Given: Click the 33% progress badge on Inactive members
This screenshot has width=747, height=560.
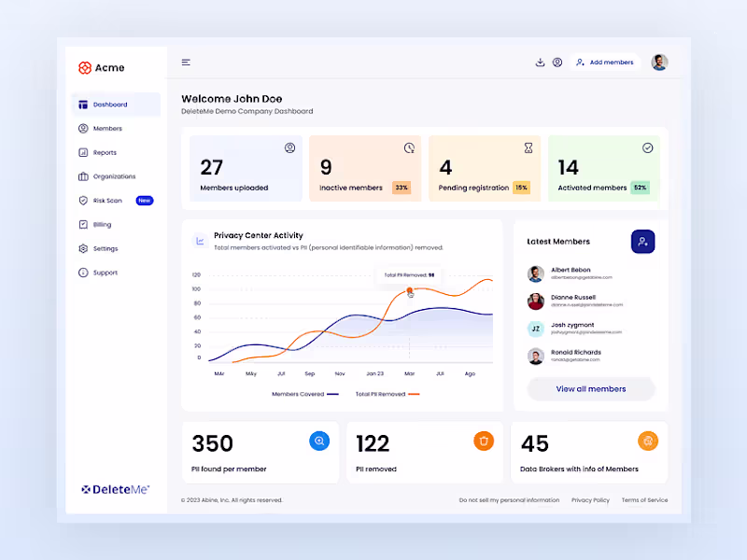Looking at the screenshot, I should pos(402,186).
